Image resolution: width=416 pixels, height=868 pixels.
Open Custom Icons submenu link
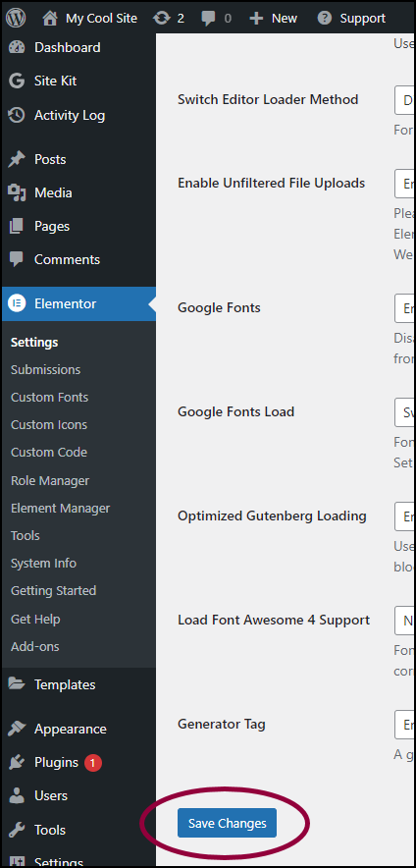pos(49,425)
